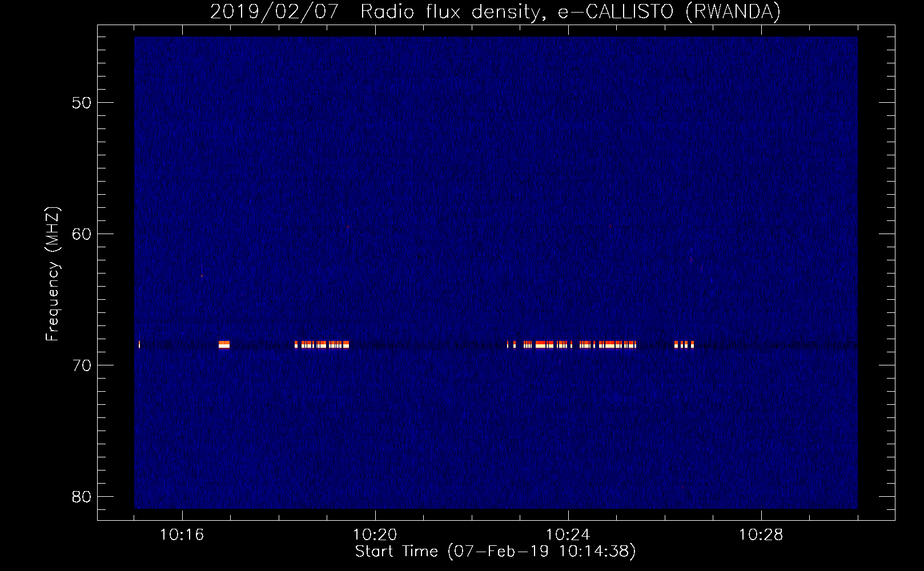
Task: Click the long burst cluster around 10:24
Action: 572,344
